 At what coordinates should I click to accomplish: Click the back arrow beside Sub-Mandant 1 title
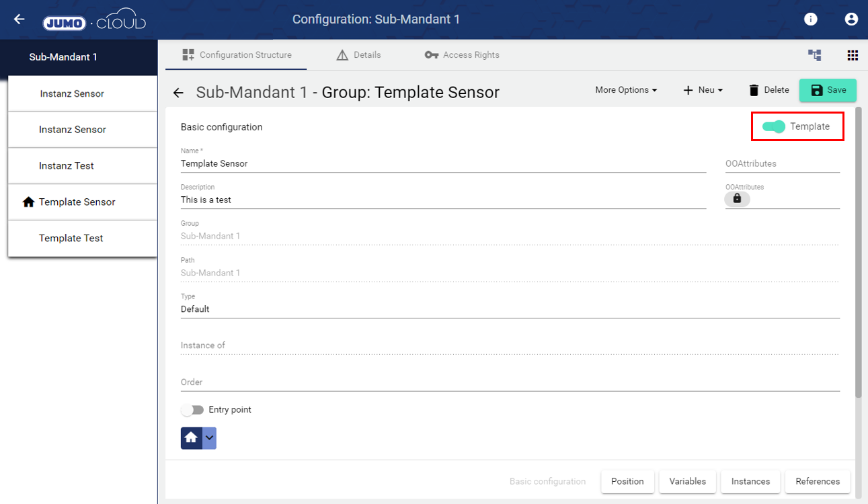178,93
